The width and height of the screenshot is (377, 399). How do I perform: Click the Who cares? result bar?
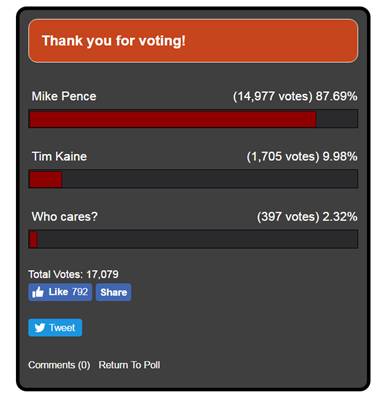(x=193, y=239)
